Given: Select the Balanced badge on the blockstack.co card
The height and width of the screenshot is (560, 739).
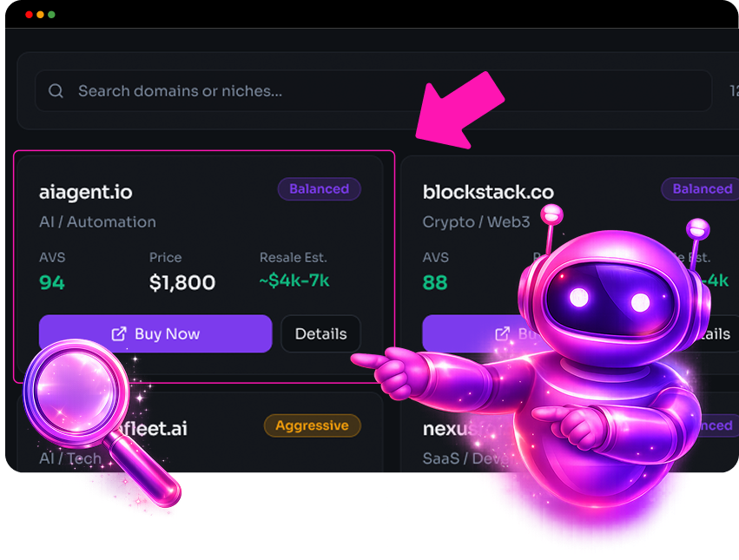Looking at the screenshot, I should [702, 189].
